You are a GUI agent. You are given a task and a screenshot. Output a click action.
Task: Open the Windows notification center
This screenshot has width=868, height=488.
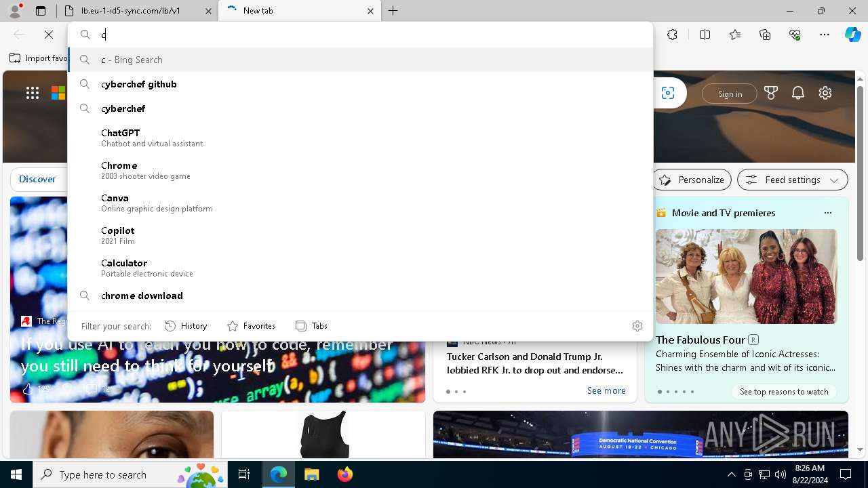846,474
